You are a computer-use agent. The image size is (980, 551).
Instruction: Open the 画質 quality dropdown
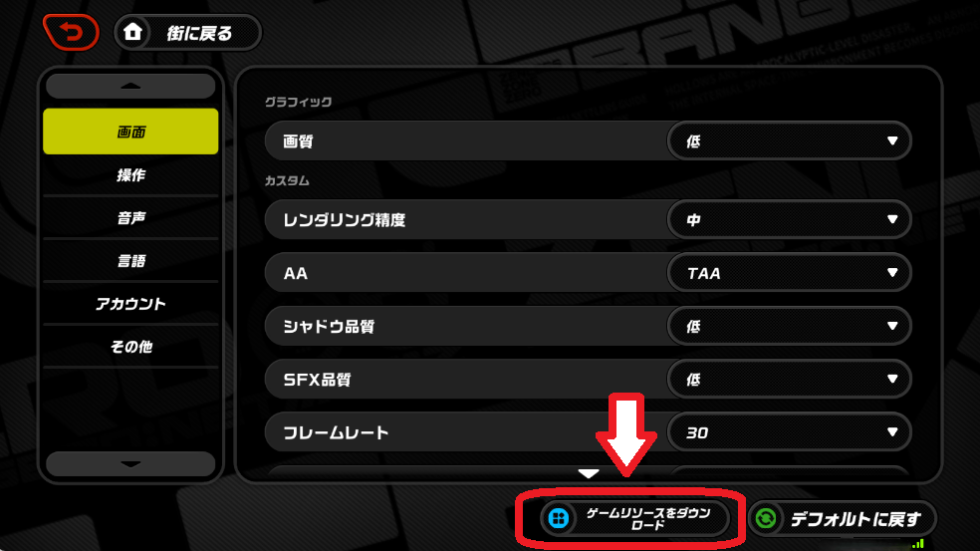(790, 140)
